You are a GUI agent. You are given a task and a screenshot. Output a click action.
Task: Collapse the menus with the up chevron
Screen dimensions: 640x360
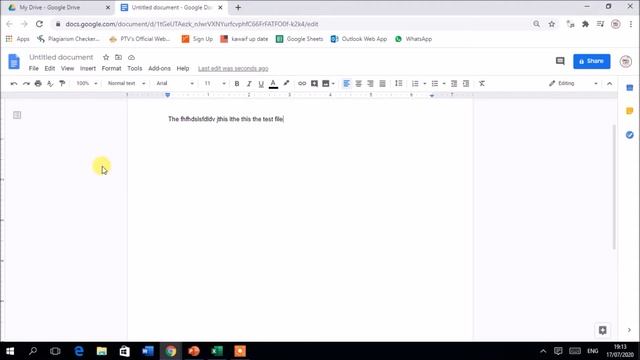609,83
